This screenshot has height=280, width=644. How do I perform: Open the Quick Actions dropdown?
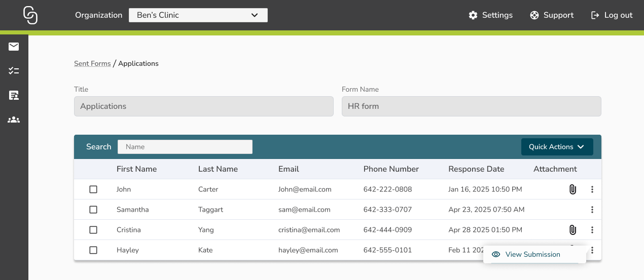click(x=557, y=147)
